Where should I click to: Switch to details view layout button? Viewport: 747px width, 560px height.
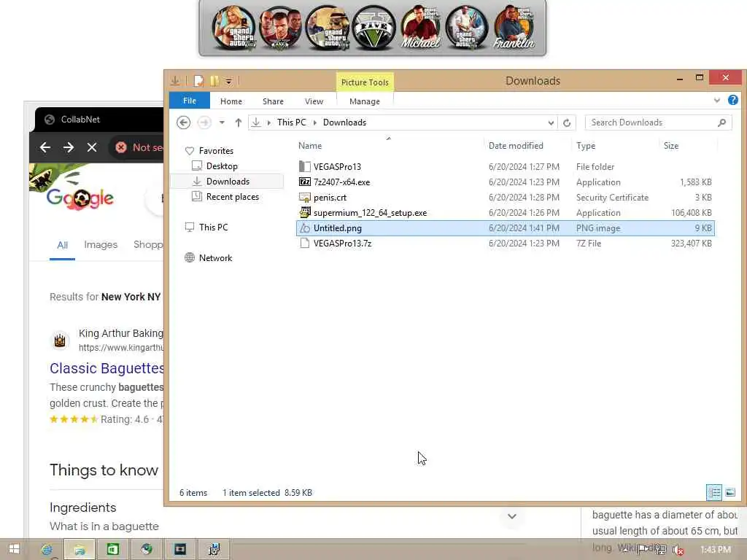[x=713, y=492]
